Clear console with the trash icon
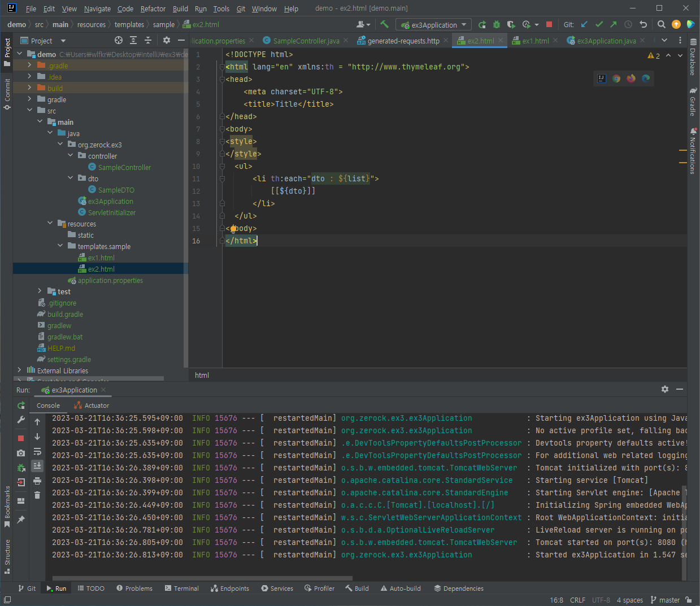 37,495
